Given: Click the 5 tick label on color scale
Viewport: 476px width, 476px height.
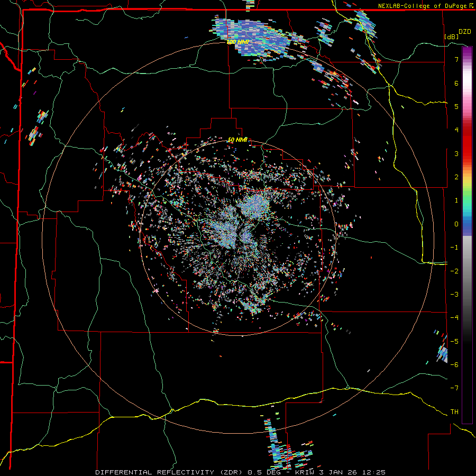Looking at the screenshot, I should coord(456,106).
